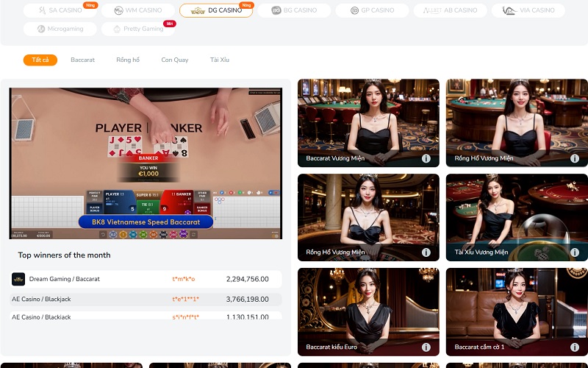
Task: Open the BG CASINO provider tab
Action: pyautogui.click(x=294, y=10)
